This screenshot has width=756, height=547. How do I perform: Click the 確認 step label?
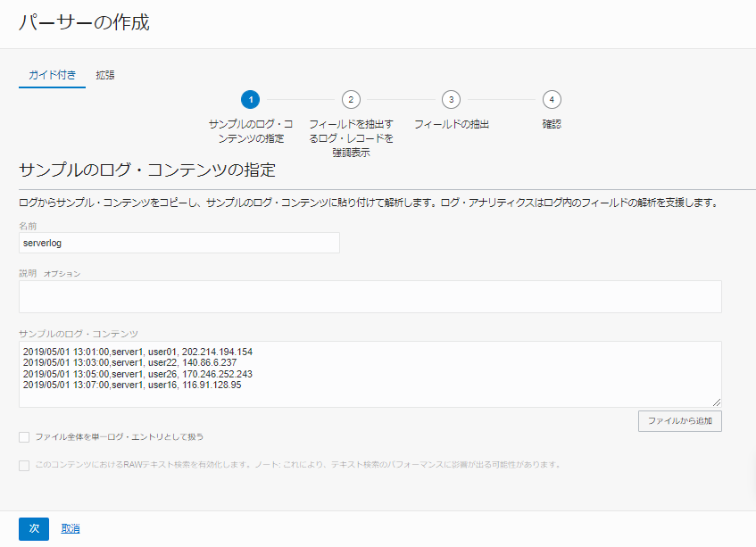pyautogui.click(x=552, y=124)
